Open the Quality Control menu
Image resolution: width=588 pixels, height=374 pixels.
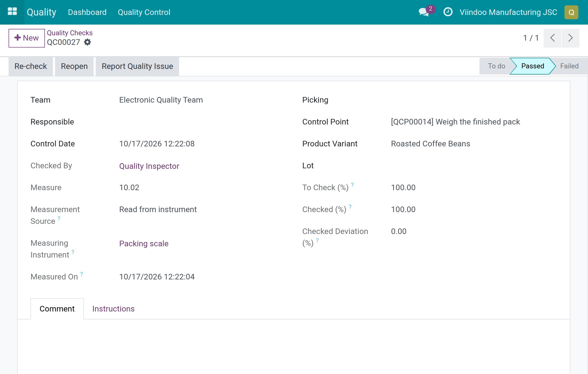click(144, 12)
